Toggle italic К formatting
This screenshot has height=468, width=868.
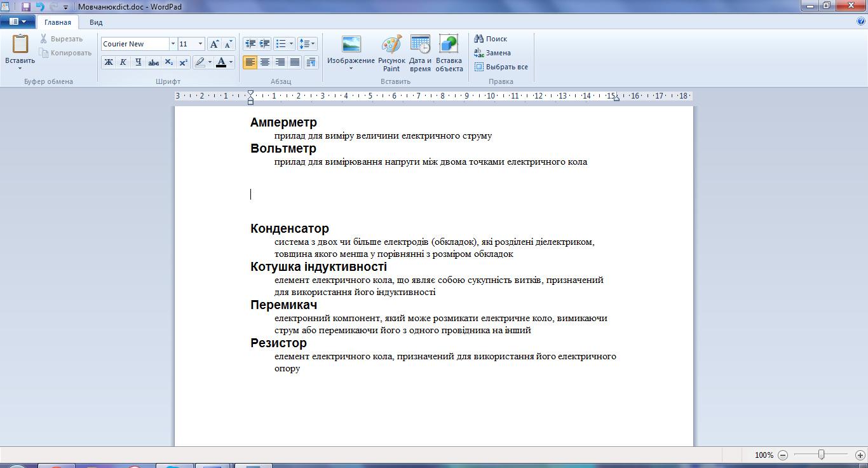click(123, 62)
